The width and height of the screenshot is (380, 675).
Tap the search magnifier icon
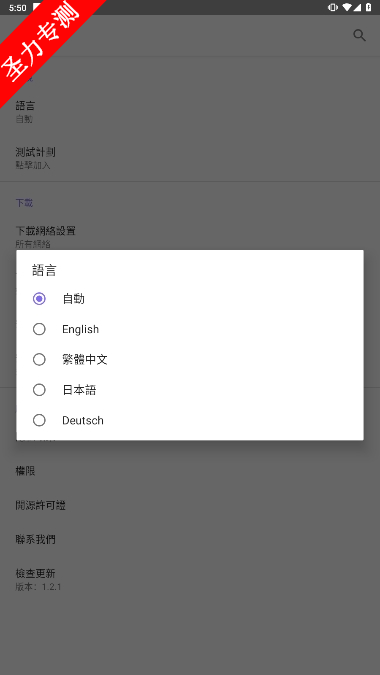pyautogui.click(x=359, y=35)
